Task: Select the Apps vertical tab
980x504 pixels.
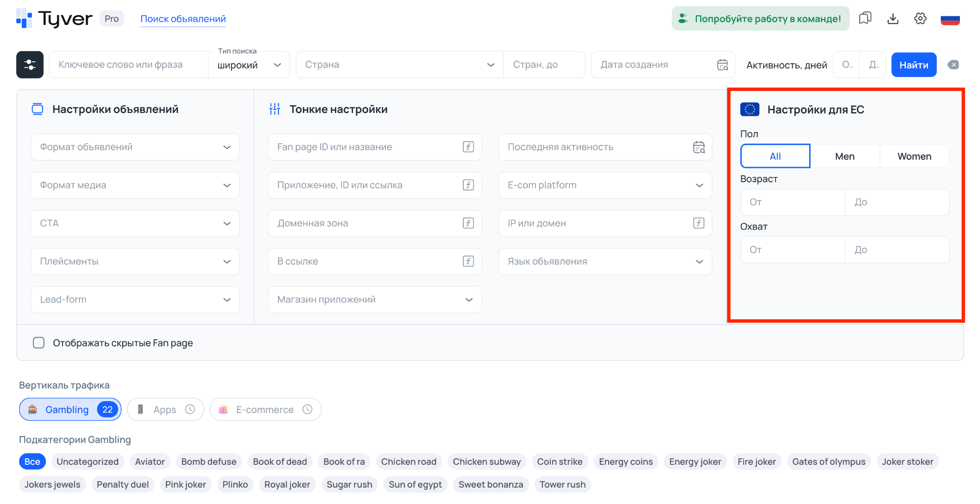Action: point(165,409)
